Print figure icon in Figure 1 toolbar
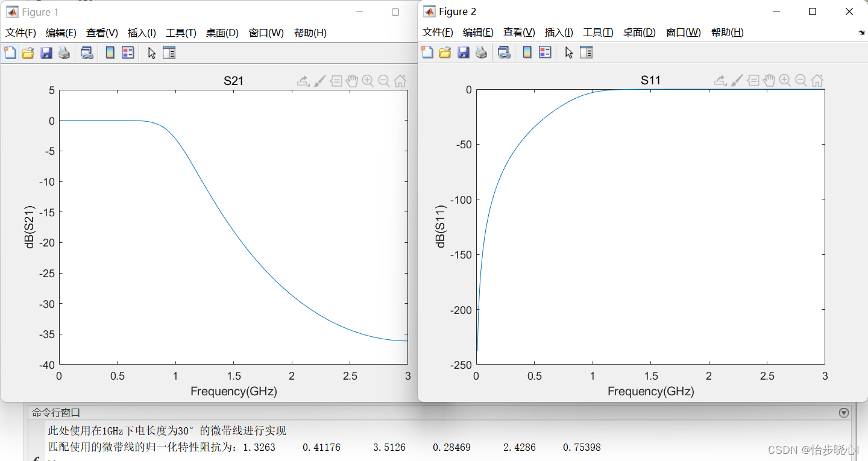Image resolution: width=868 pixels, height=461 pixels. click(x=64, y=53)
